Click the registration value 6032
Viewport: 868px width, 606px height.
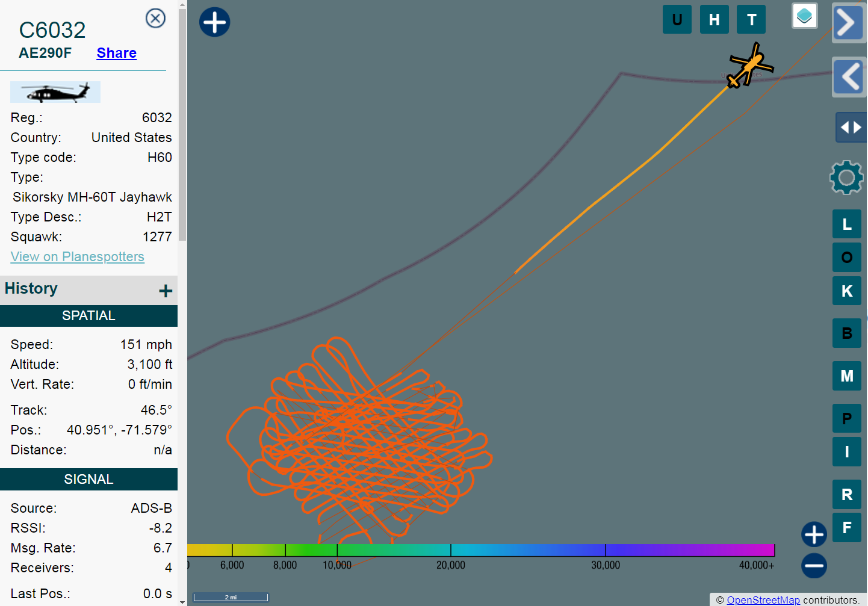point(157,117)
